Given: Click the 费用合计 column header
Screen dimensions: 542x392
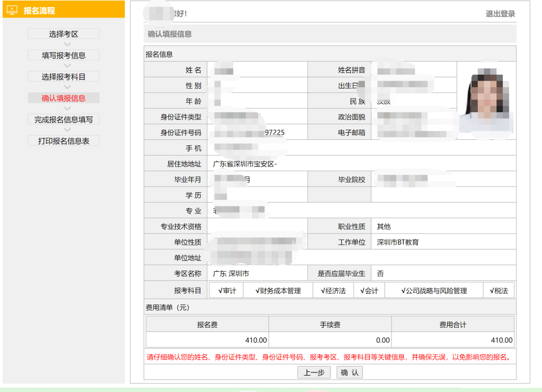Looking at the screenshot, I should coord(453,325).
